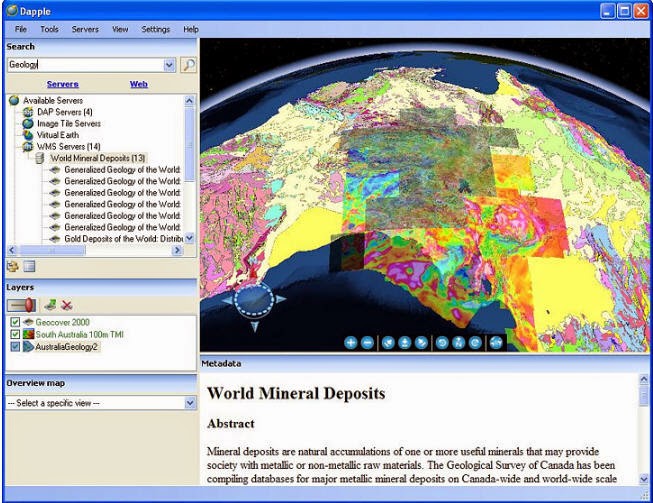653x503 pixels.
Task: Click the Geocover 2000 layer icon
Action: pyautogui.click(x=28, y=322)
